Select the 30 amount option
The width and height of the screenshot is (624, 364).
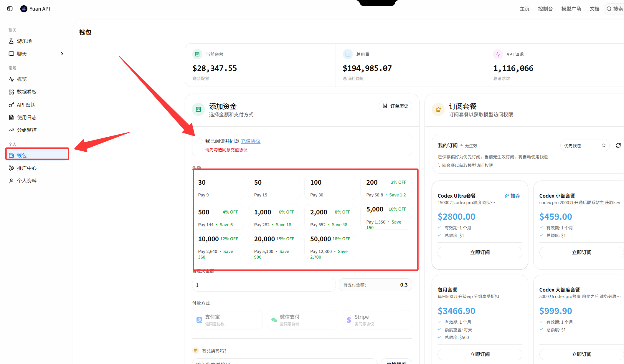pos(218,188)
